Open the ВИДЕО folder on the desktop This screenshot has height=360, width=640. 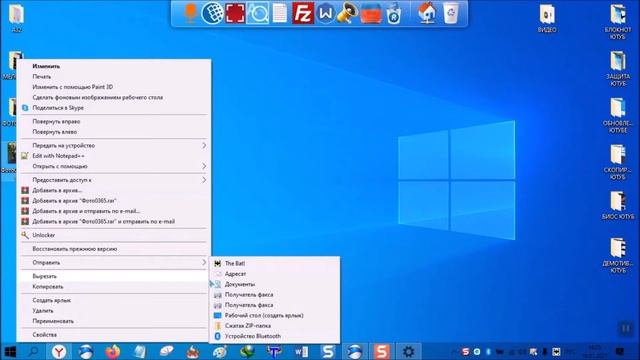pos(547,19)
